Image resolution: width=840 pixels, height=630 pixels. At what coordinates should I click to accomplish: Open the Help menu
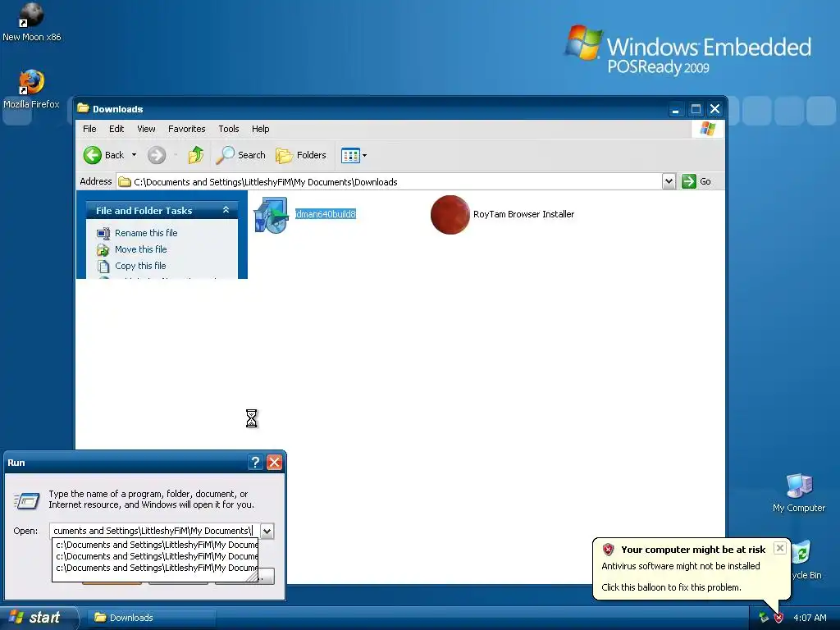(260, 129)
